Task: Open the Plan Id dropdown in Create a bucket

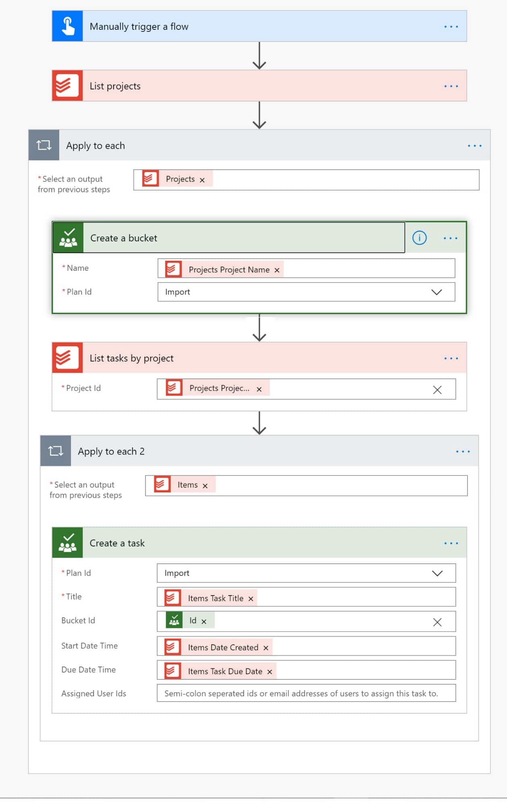Action: [x=306, y=292]
